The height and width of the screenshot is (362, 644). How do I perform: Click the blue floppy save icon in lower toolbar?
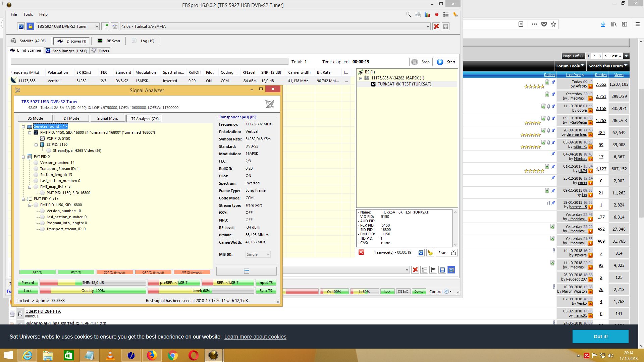(x=442, y=270)
